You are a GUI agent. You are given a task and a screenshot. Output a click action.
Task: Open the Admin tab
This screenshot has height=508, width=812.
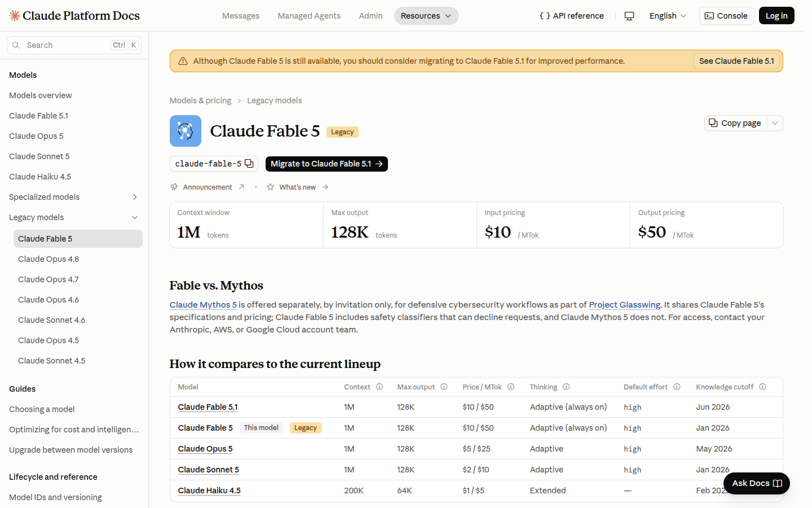370,16
